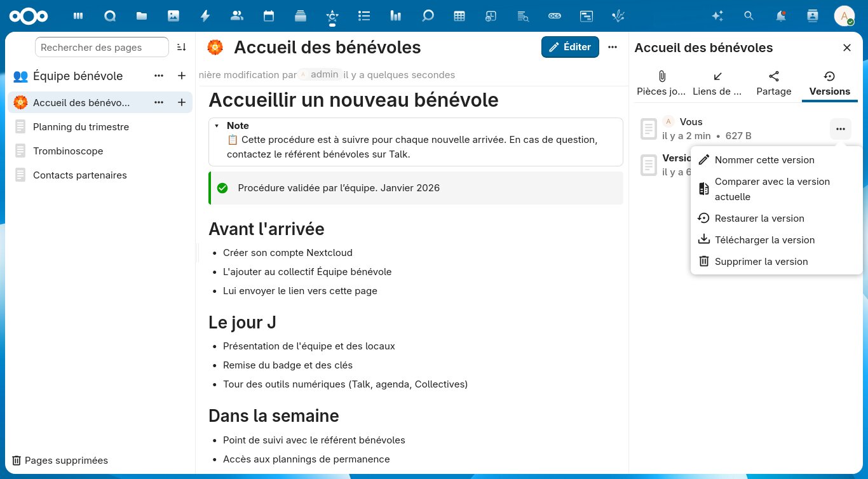
Task: Toggle the version actions three-dot button
Action: coord(841,129)
